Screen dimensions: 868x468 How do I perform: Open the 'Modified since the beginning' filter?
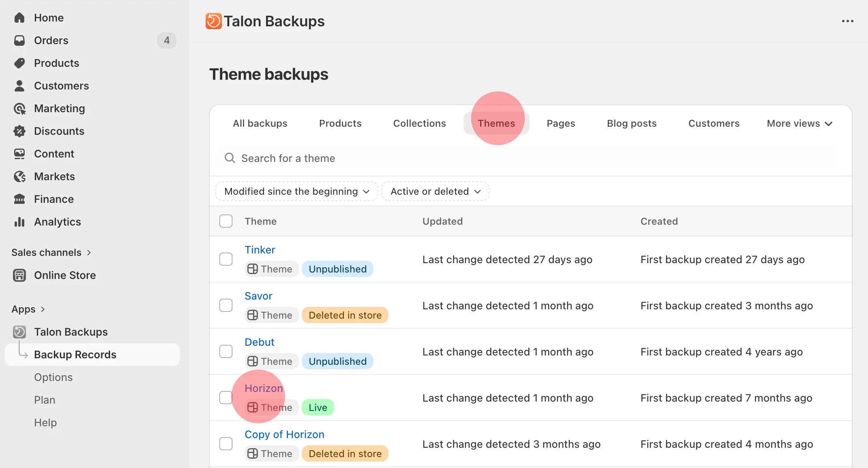point(296,191)
